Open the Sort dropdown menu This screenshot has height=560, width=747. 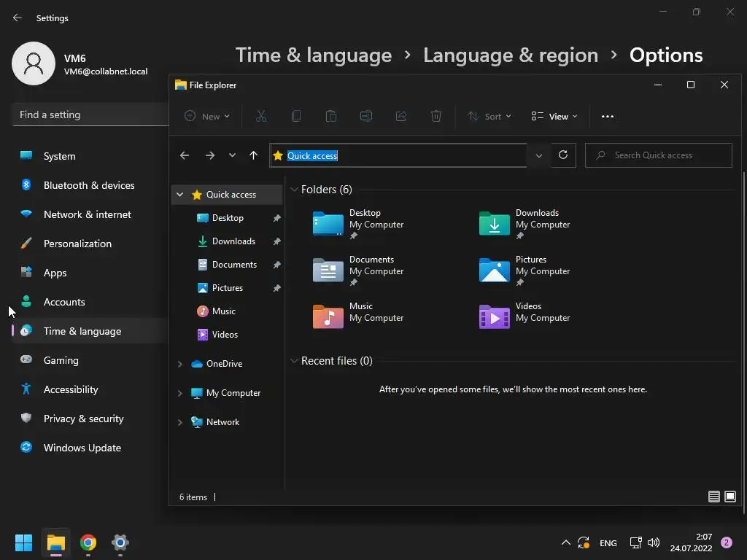pyautogui.click(x=489, y=116)
